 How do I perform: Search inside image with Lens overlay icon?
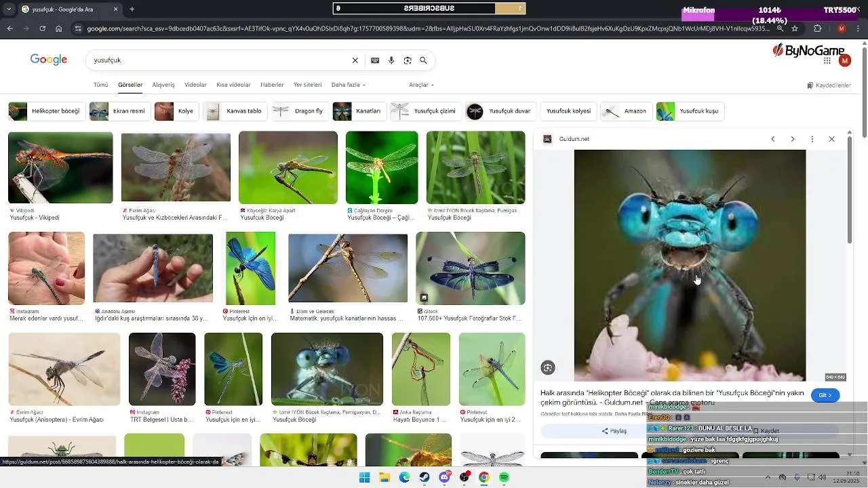[x=548, y=368]
